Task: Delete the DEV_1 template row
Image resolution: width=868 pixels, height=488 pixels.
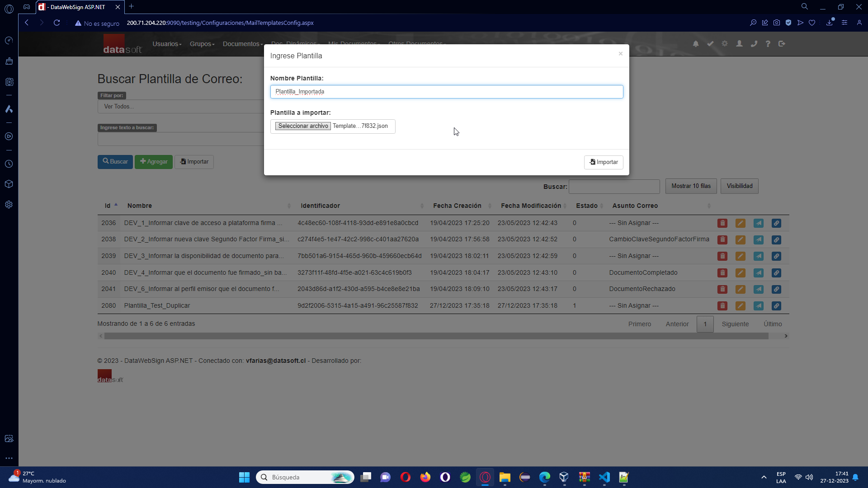Action: point(722,223)
